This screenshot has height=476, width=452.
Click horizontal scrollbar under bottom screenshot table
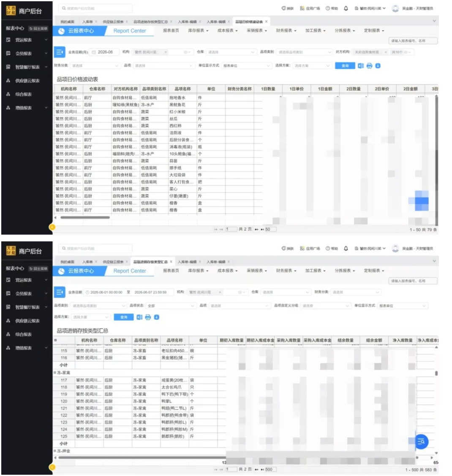click(143, 457)
